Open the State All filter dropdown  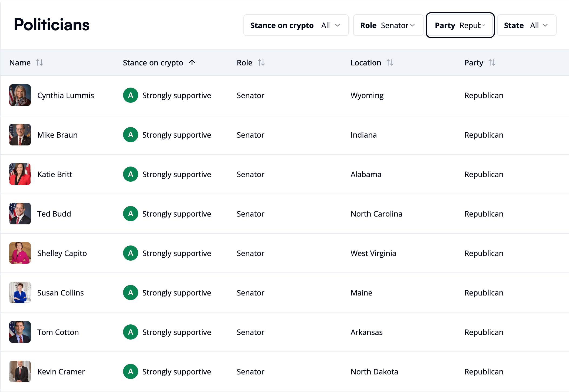[526, 25]
